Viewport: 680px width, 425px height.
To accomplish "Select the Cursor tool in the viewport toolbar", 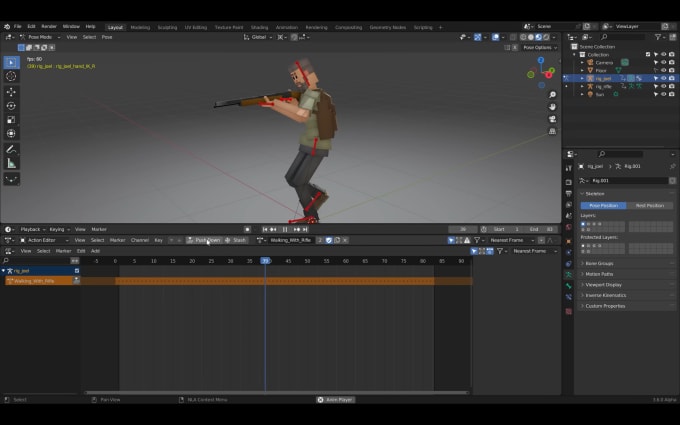I will (x=11, y=76).
